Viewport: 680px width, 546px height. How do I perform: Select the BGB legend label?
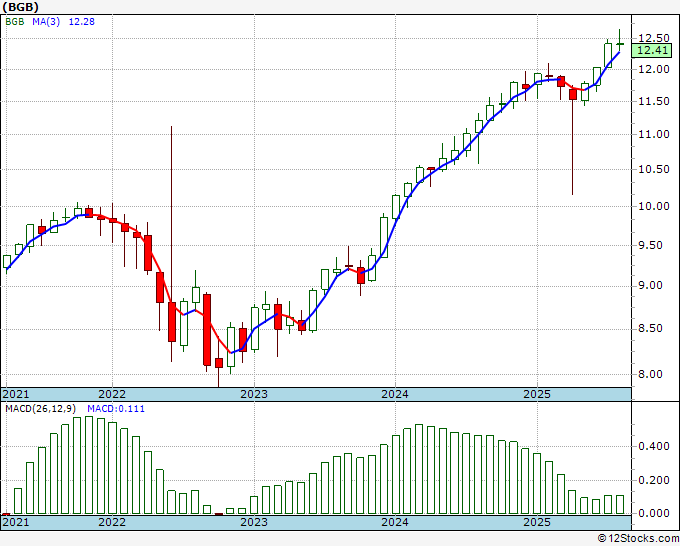click(15, 22)
